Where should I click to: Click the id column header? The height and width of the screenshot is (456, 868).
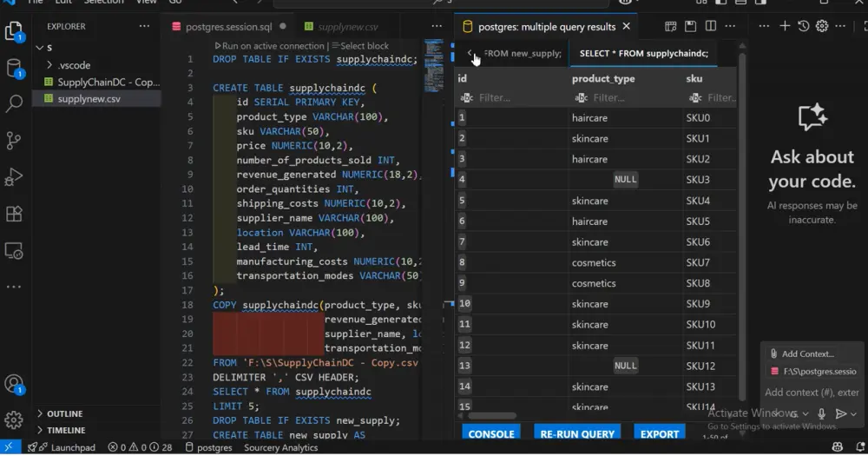coord(463,79)
